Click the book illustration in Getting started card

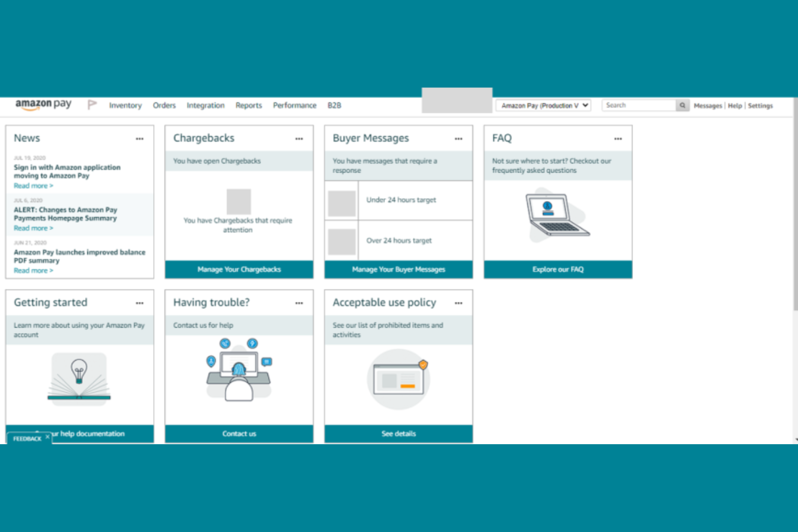click(80, 377)
